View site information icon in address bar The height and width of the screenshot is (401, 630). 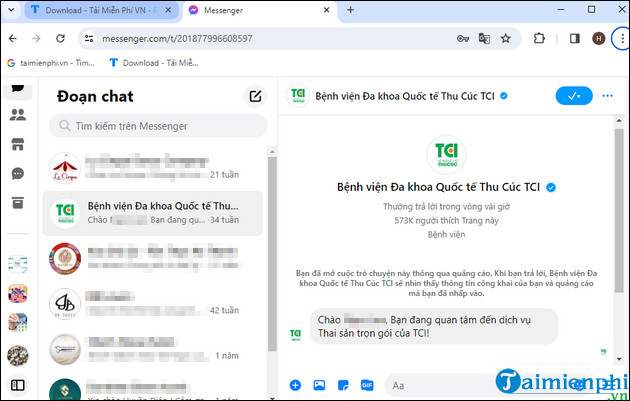pyautogui.click(x=89, y=39)
